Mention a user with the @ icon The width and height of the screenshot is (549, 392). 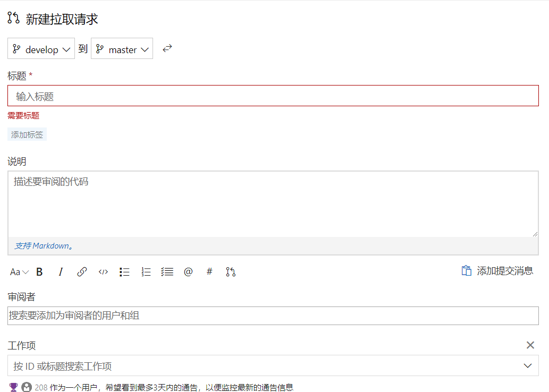pos(188,271)
